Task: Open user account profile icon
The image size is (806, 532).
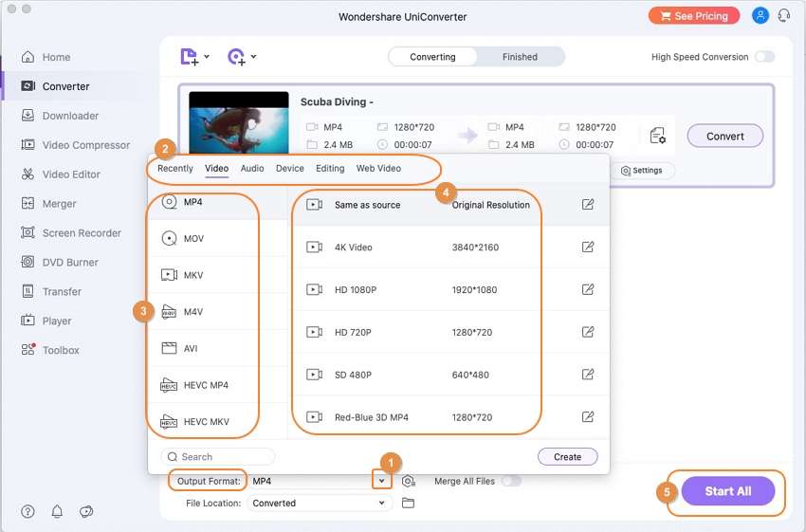Action: pyautogui.click(x=760, y=15)
